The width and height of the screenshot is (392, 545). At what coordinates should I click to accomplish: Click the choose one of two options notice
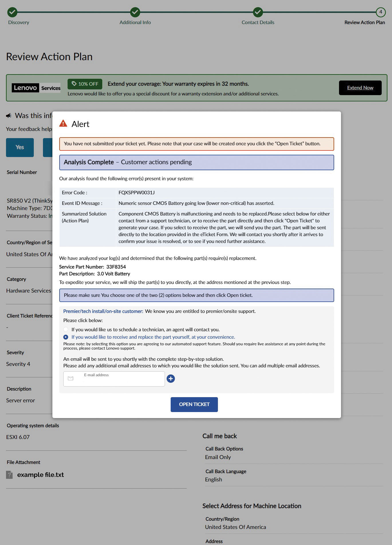[196, 295]
